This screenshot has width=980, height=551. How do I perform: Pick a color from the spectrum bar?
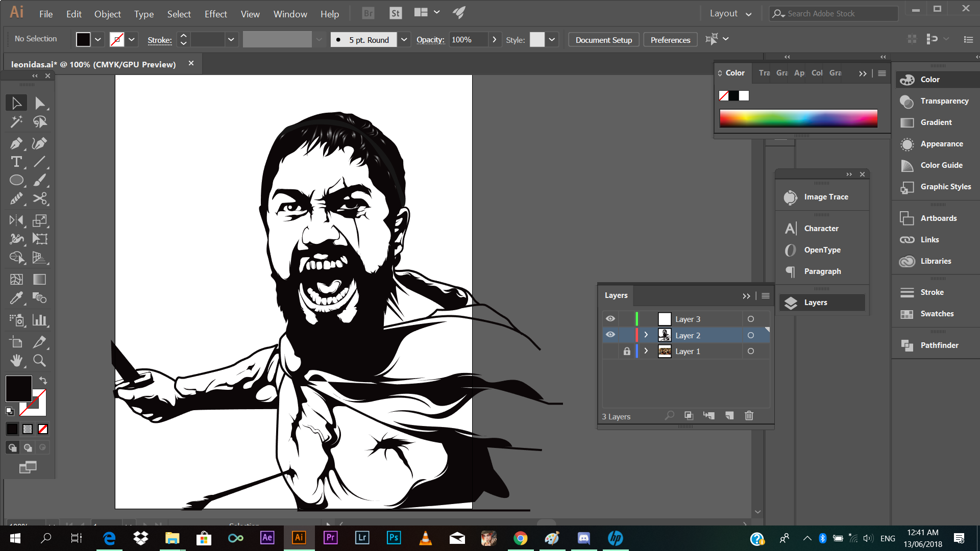(x=798, y=118)
